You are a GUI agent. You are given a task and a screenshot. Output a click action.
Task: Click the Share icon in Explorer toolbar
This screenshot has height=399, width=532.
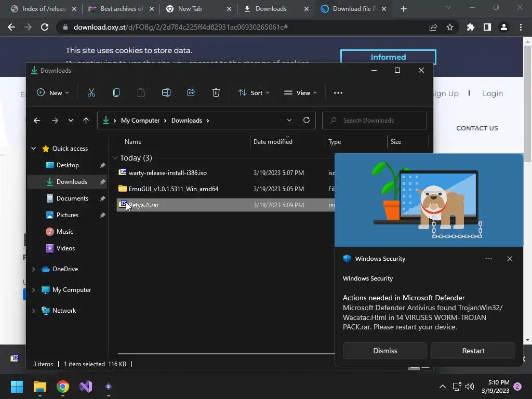point(191,92)
